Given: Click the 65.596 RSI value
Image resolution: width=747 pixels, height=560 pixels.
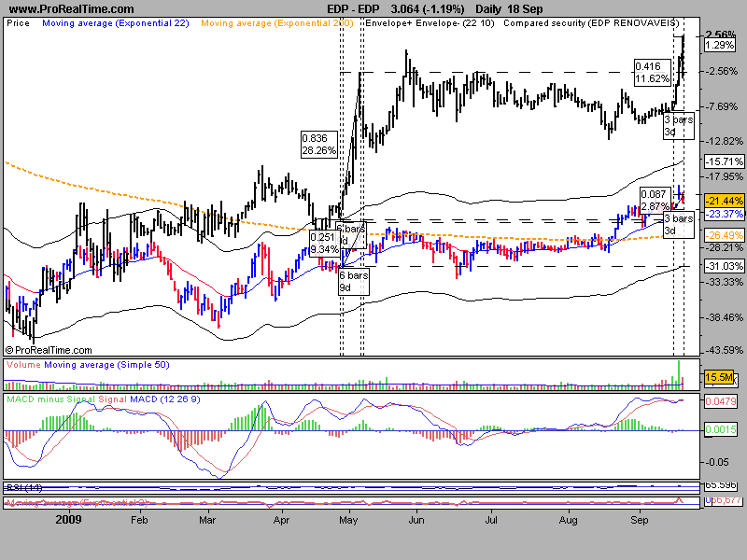Looking at the screenshot, I should click(x=721, y=485).
